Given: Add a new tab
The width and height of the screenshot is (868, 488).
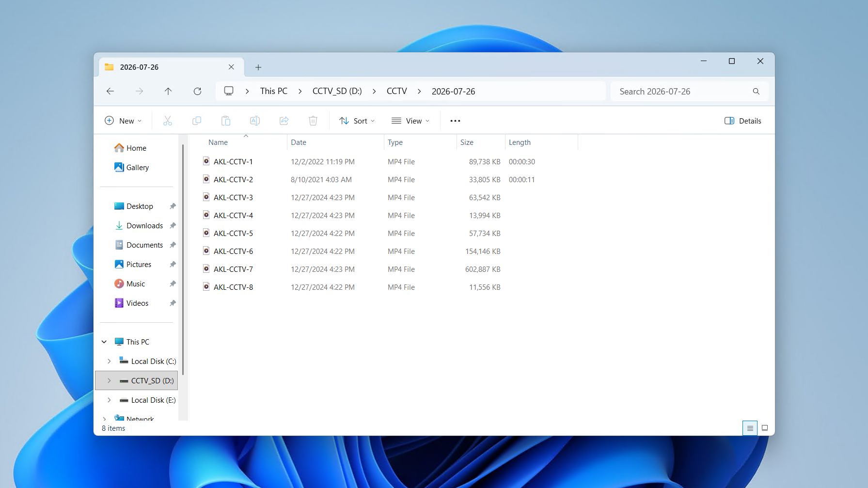Looking at the screenshot, I should [x=258, y=67].
